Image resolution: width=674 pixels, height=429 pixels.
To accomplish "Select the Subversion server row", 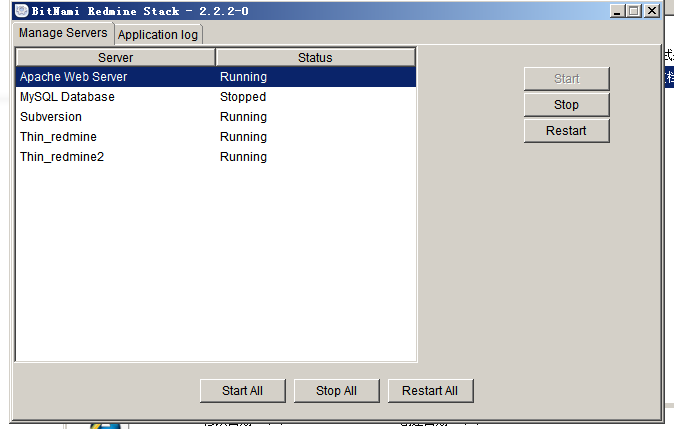I will (216, 117).
